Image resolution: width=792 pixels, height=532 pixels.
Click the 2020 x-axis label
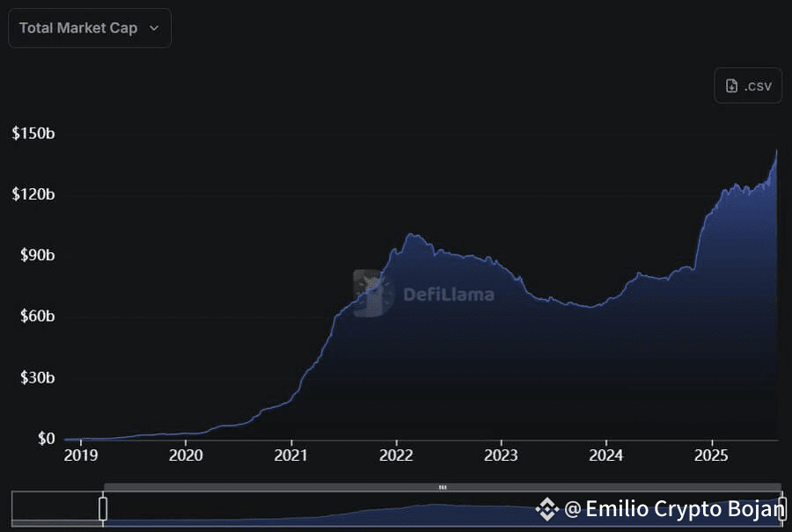186,455
